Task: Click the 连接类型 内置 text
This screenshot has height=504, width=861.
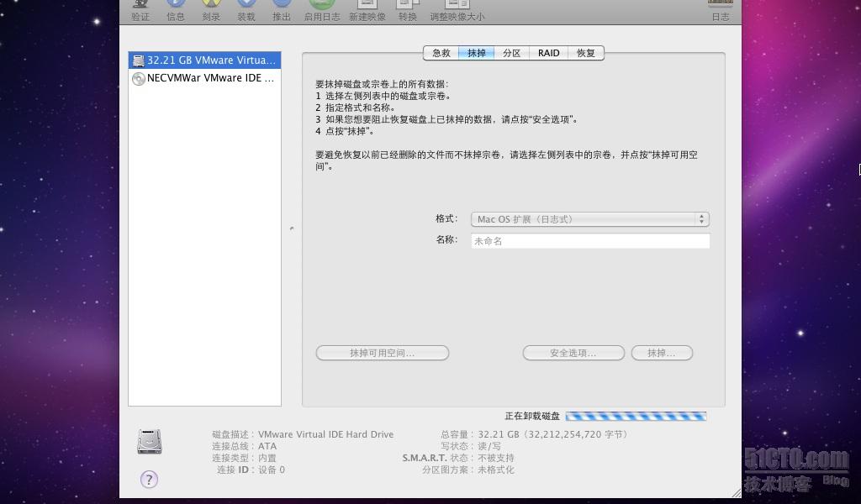Action: [245, 458]
